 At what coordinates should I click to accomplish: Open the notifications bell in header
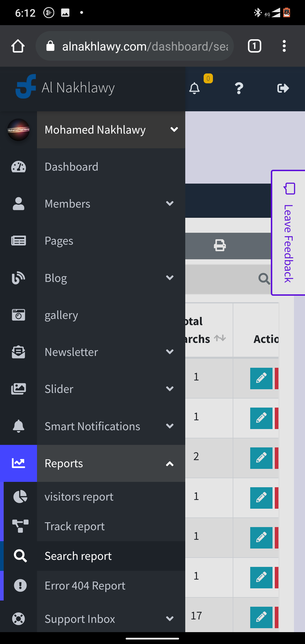[x=195, y=88]
